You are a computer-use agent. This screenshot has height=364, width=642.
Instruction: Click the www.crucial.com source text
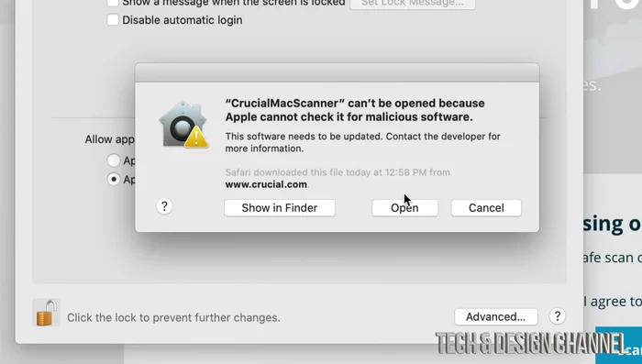(266, 184)
